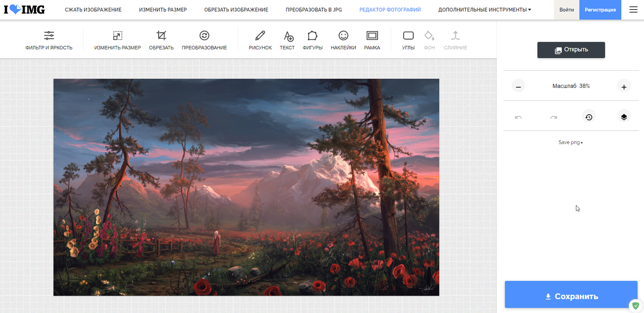Open the Фигуры shapes tool
The height and width of the screenshot is (313, 644).
point(313,40)
